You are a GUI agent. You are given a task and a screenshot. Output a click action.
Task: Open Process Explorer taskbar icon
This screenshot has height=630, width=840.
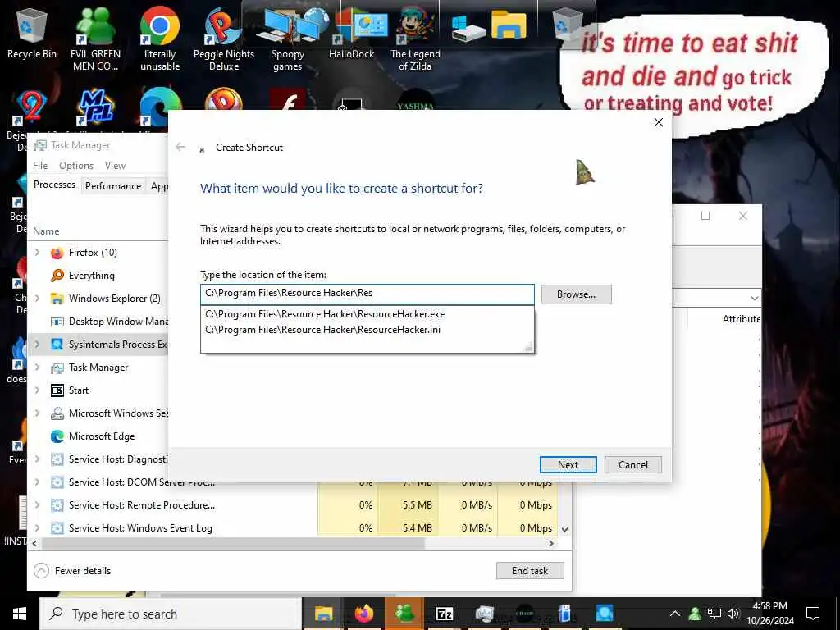(605, 614)
